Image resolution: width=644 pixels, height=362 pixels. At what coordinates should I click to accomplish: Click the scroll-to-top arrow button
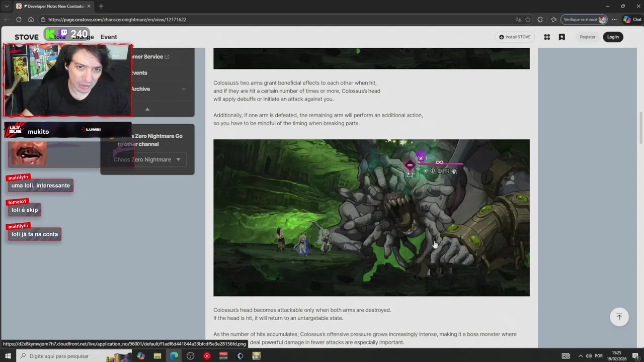click(619, 317)
